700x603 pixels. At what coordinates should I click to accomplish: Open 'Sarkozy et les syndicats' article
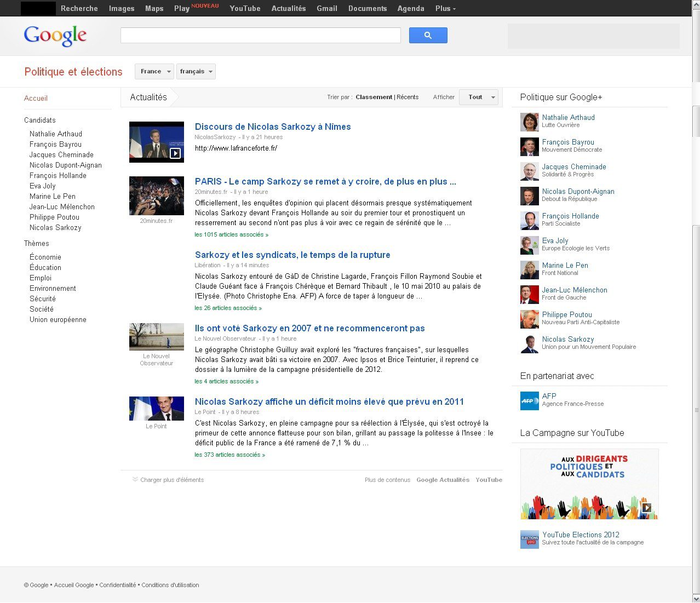292,255
